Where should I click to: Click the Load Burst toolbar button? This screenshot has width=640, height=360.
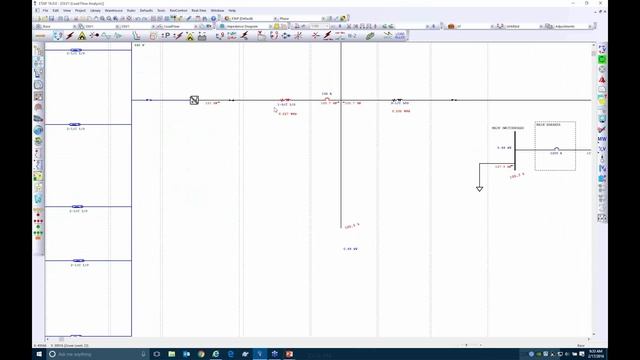tap(400, 36)
